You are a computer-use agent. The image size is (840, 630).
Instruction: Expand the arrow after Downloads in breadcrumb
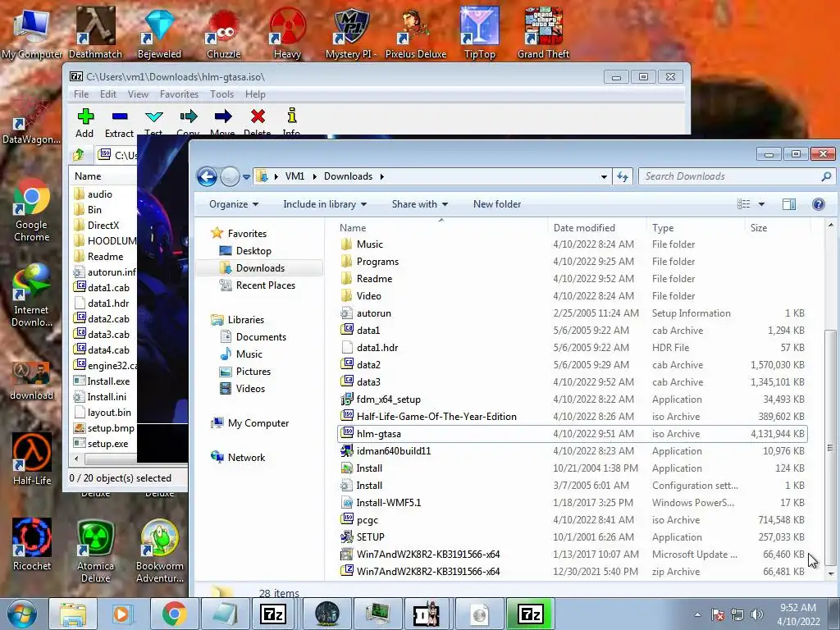(382, 176)
